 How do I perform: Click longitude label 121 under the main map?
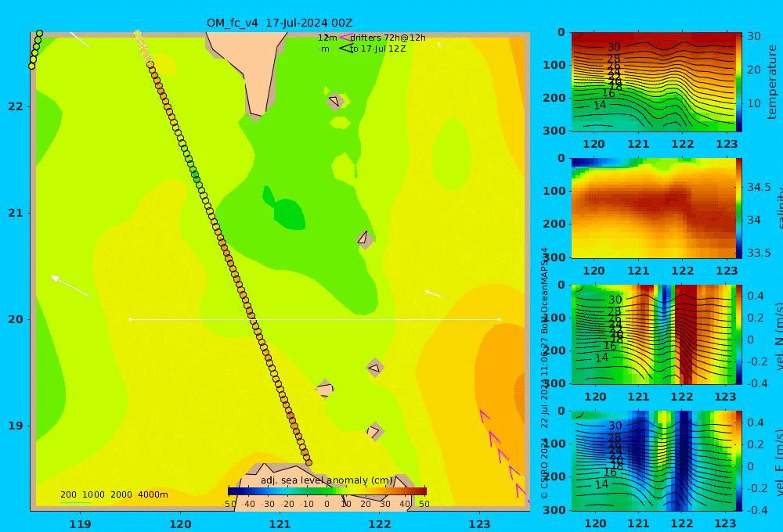(280, 524)
